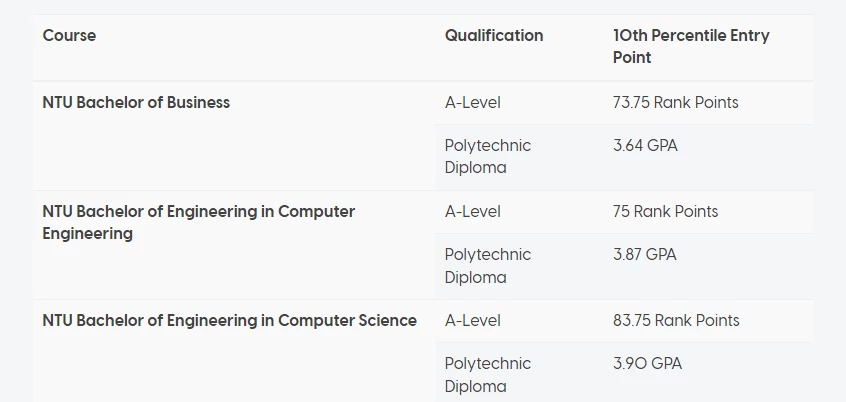Click A-Level cell for Computer Engineering
This screenshot has width=846, height=402.
pyautogui.click(x=473, y=212)
